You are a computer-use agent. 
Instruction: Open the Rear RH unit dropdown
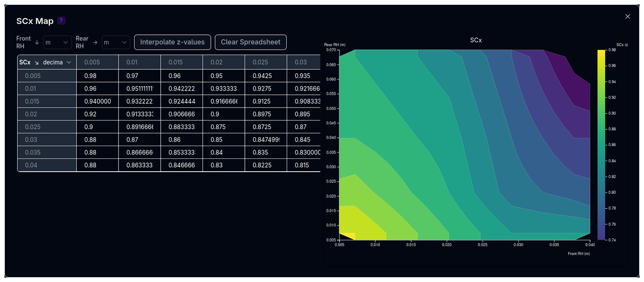click(x=116, y=42)
